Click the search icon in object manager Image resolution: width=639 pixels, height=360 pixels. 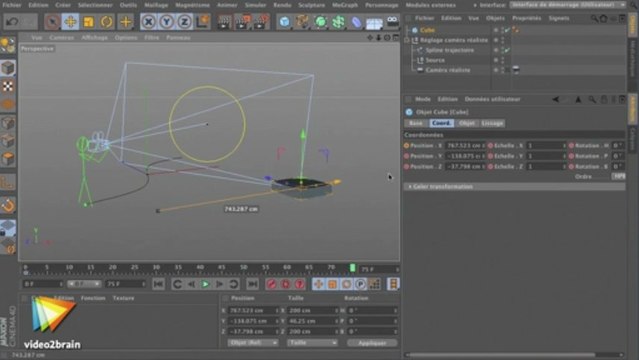tap(594, 18)
